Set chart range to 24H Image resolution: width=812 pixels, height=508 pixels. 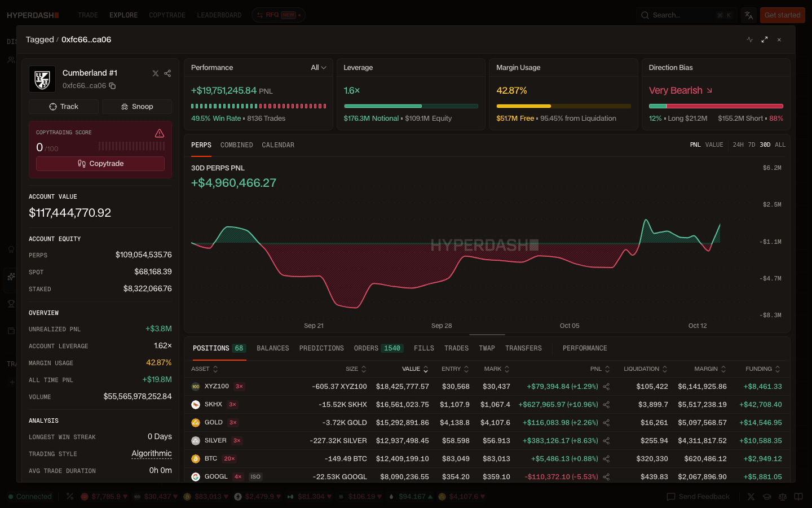(x=738, y=145)
